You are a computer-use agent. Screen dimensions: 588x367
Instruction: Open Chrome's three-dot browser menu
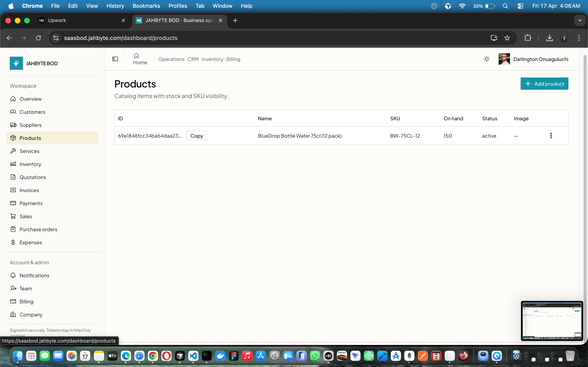click(x=579, y=38)
